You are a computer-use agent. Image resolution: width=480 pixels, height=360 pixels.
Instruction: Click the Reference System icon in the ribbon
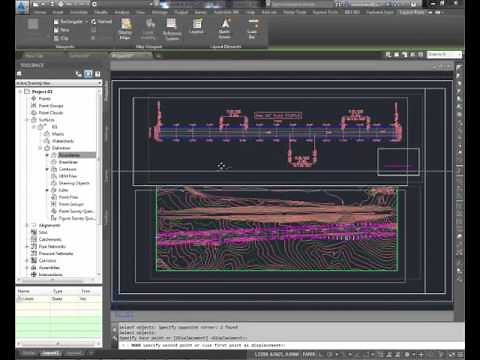click(172, 29)
